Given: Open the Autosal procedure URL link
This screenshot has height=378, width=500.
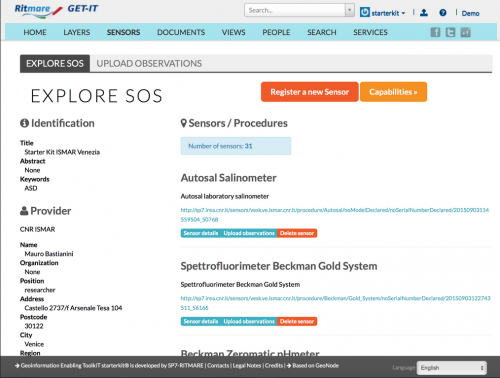Looking at the screenshot, I should pos(335,214).
